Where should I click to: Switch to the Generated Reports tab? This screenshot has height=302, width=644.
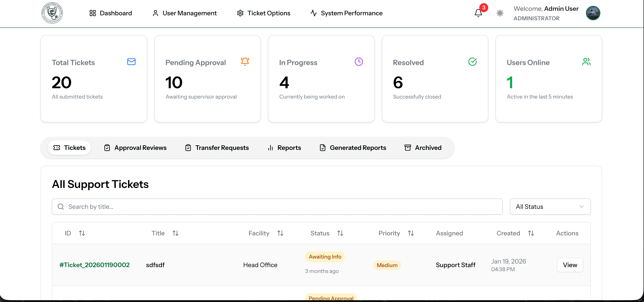coord(353,148)
